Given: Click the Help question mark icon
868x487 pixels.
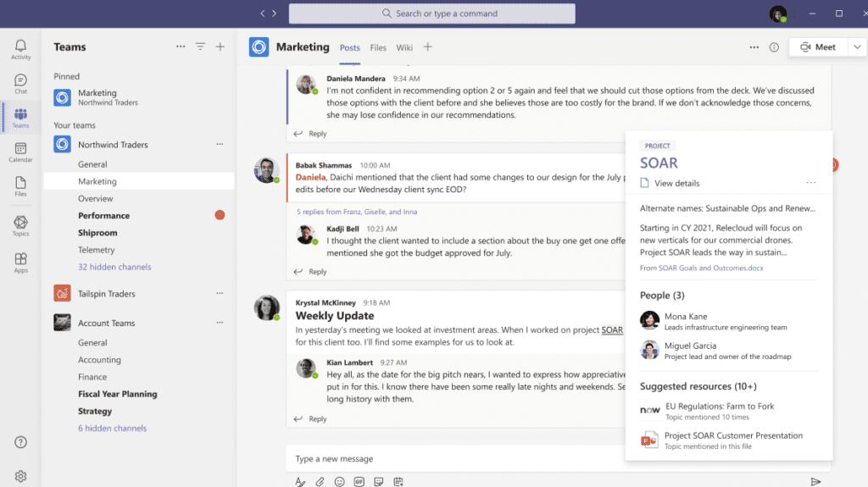Looking at the screenshot, I should click(x=20, y=442).
